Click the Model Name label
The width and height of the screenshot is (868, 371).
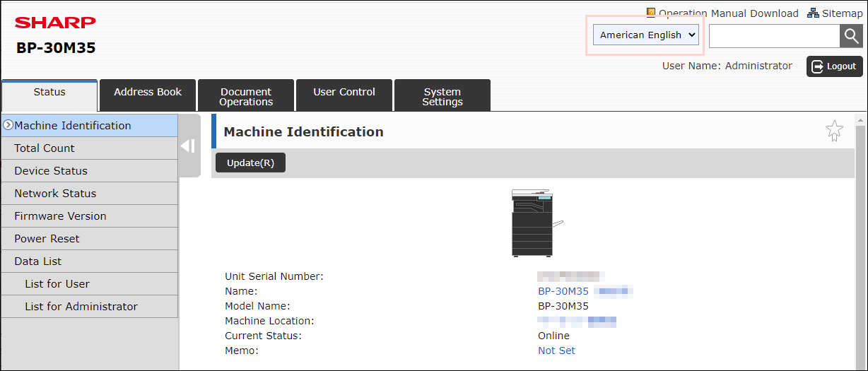point(257,306)
